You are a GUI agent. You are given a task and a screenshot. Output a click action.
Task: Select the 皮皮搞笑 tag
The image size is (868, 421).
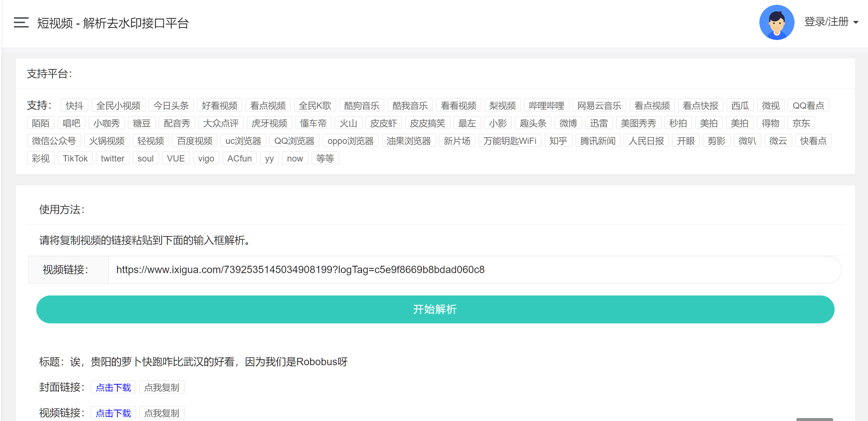[x=428, y=123]
